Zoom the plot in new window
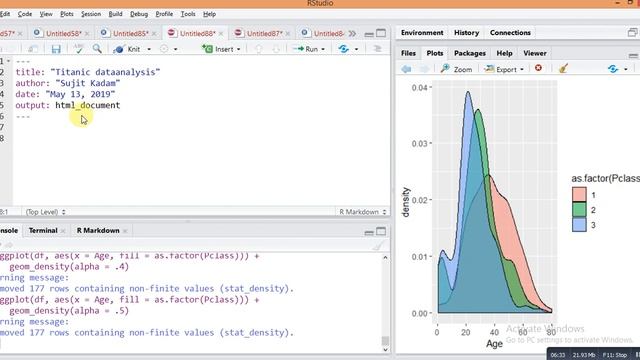 pos(456,69)
